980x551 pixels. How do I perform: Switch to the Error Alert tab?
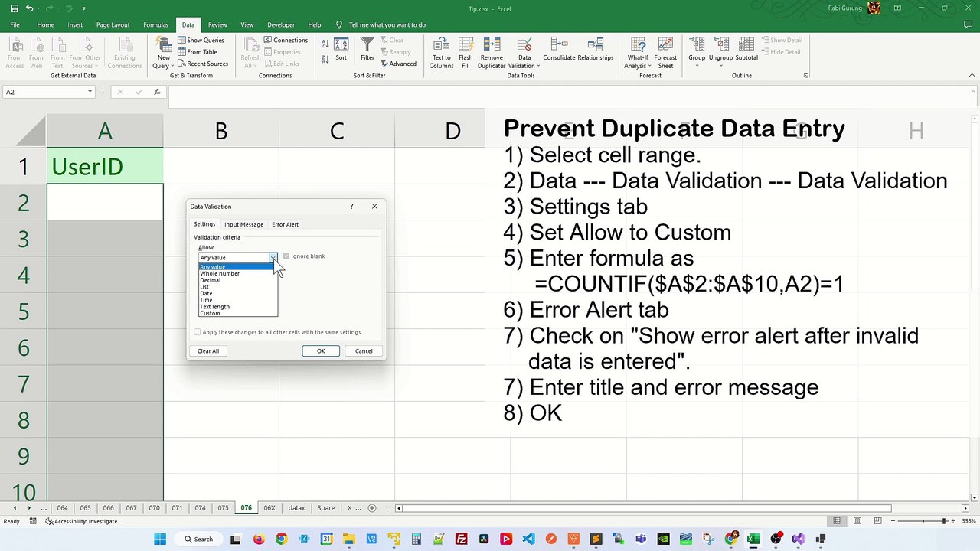tap(285, 224)
